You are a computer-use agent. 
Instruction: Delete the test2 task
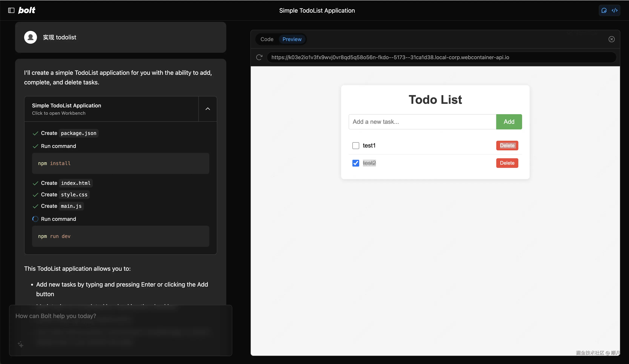point(507,163)
